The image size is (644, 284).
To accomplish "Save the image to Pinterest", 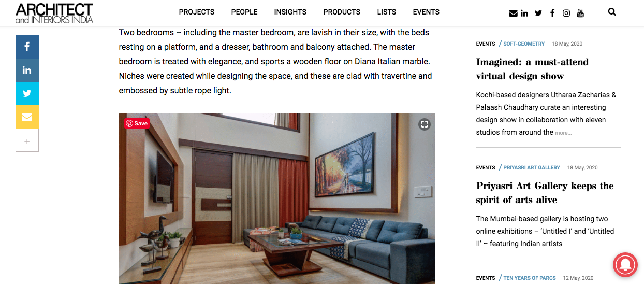I will 137,123.
